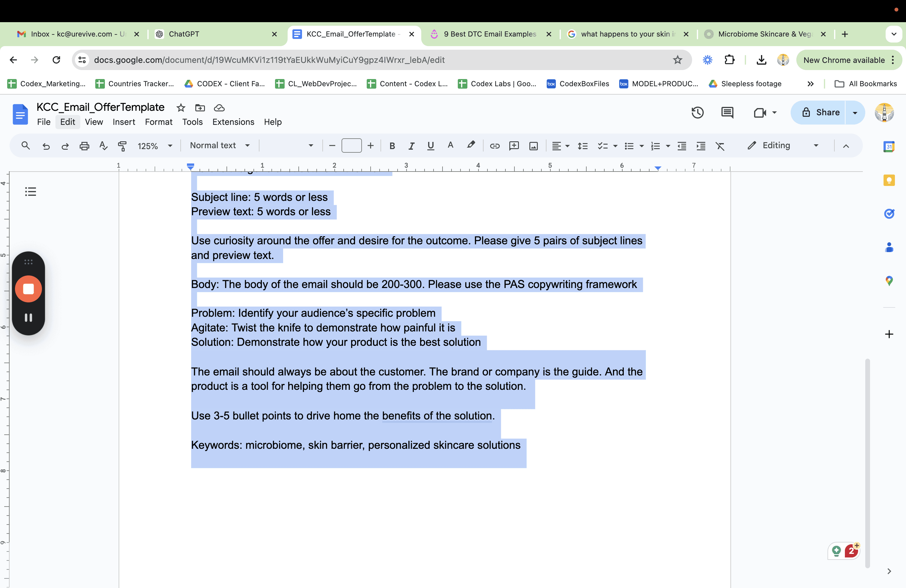The image size is (906, 588).
Task: Open the Sleepless footage bookmark
Action: click(x=745, y=84)
